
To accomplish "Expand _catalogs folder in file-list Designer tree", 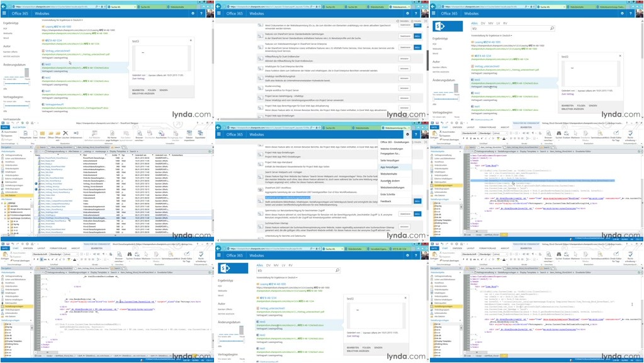I will [x=2, y=203].
